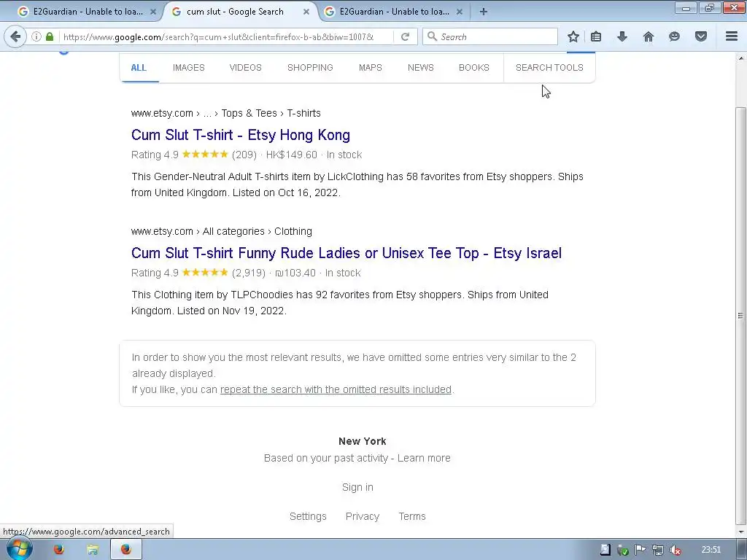Open the Learn more location link
Image resolution: width=747 pixels, height=560 pixels.
(424, 458)
